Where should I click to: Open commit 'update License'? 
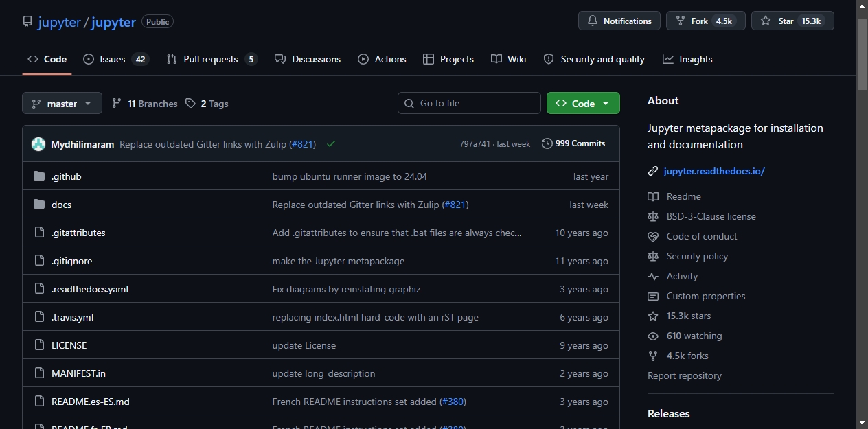(304, 345)
